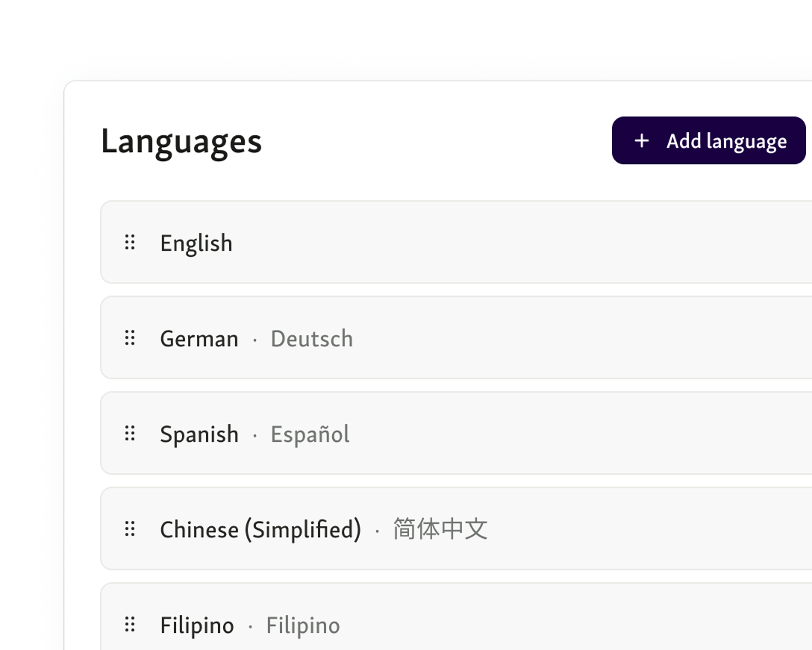Click the Add language button
The image size is (812, 650).
[x=708, y=140]
